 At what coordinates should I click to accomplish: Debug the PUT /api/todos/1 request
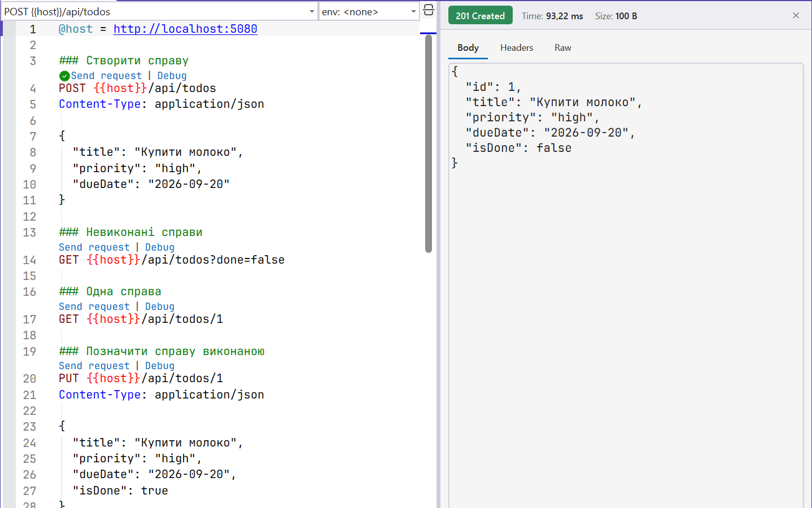(160, 366)
